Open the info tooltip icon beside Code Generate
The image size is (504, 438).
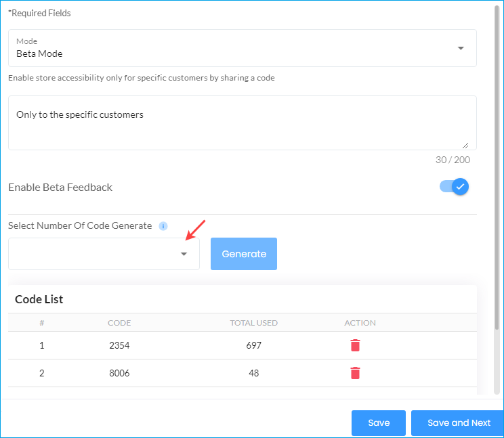(163, 226)
